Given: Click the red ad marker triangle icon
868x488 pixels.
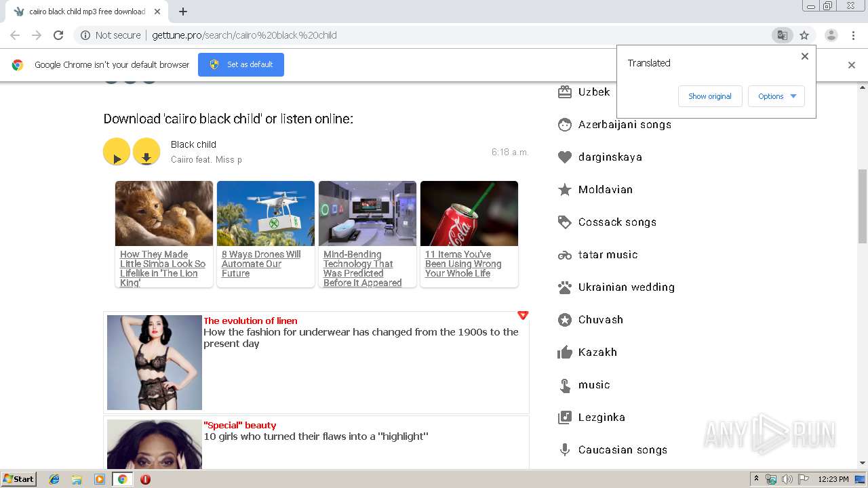Looking at the screenshot, I should click(523, 315).
